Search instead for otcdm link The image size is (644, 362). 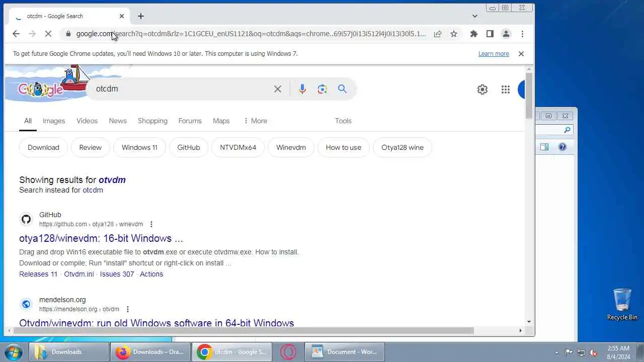pos(93,190)
